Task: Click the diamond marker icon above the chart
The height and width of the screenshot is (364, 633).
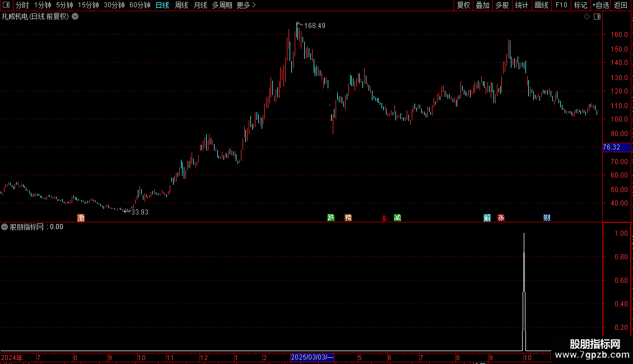Action: click(587, 17)
